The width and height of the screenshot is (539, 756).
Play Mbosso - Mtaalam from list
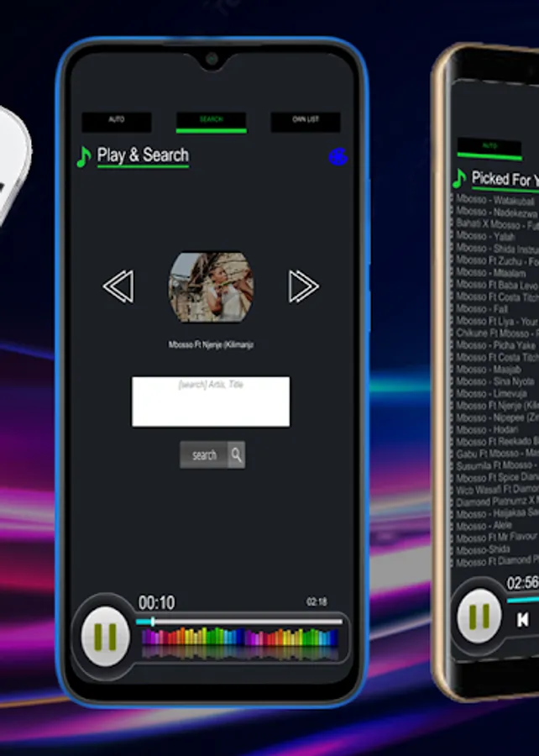tap(491, 272)
